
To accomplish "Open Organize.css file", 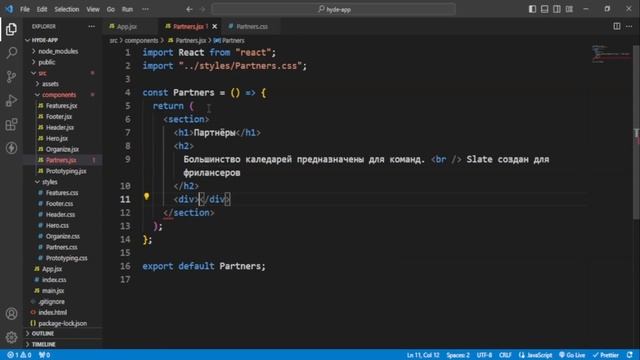I will coord(62,236).
